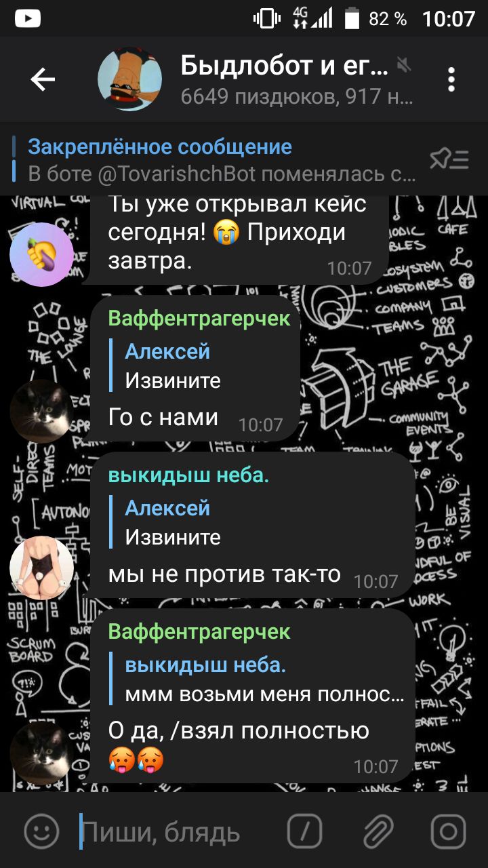The width and height of the screenshot is (488, 868).
Task: Tap Ваффентрагерчек name in last message
Action: [x=199, y=632]
